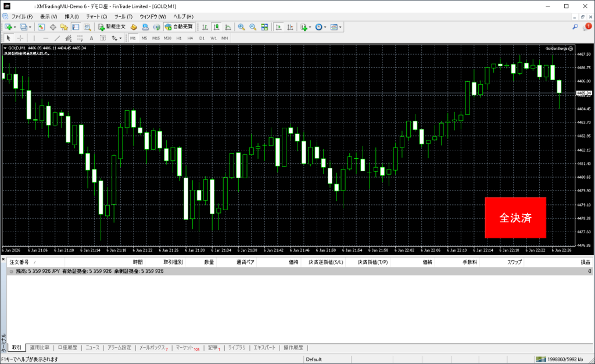This screenshot has width=595, height=364.
Task: Open the chart templates dropdown
Action: coord(340,27)
